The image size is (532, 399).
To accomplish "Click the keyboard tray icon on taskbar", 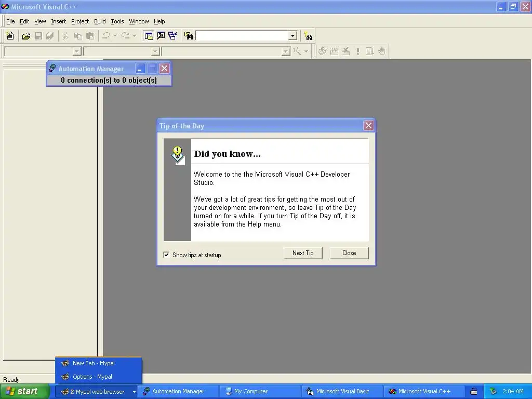I will (x=474, y=392).
